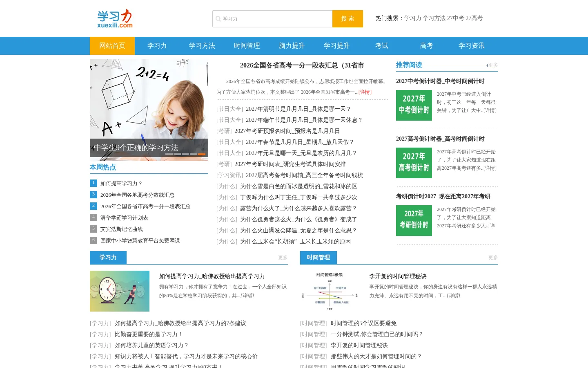Click hot search term 27中考
588x368 pixels.
click(456, 18)
